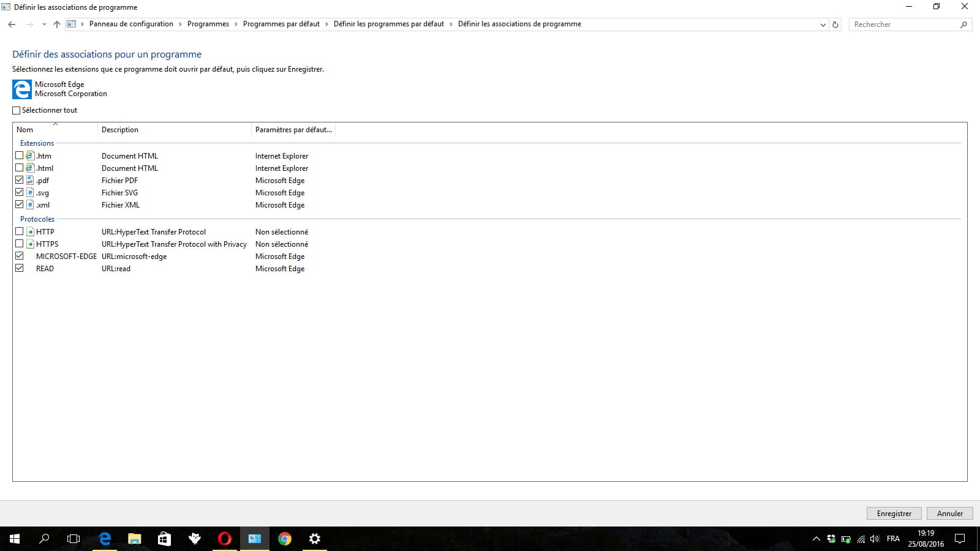Sort by the Nom column header
This screenshot has height=551, width=980.
[55, 130]
